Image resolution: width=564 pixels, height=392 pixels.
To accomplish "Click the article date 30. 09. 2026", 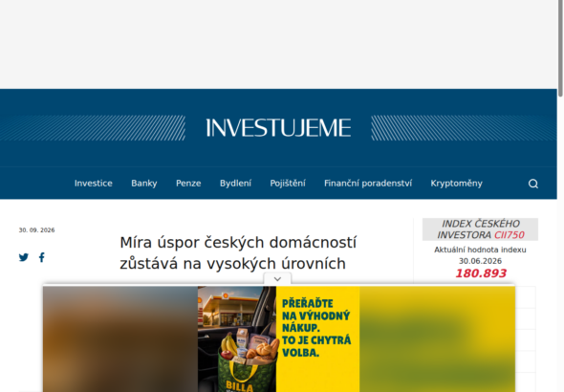I will point(36,230).
